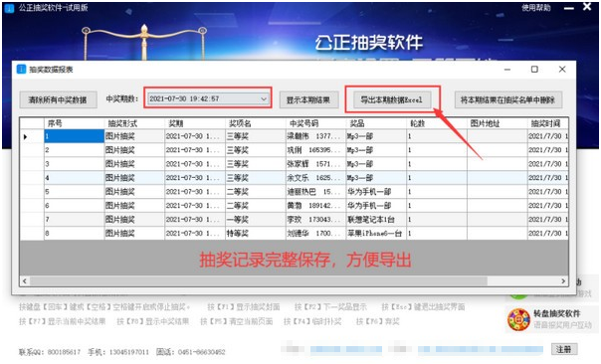The height and width of the screenshot is (364, 601).
Task: Select the row header arrow of row 1
Action: pyautogui.click(x=32, y=136)
